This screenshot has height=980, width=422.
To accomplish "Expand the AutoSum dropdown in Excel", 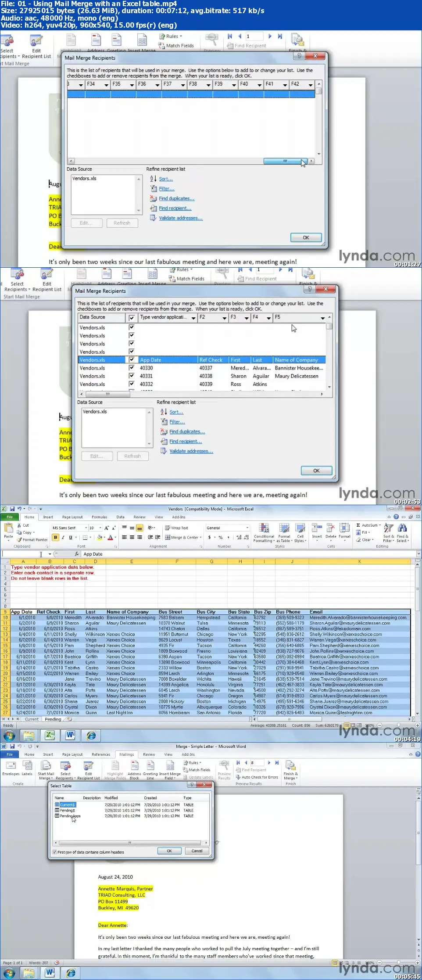I will click(x=380, y=525).
